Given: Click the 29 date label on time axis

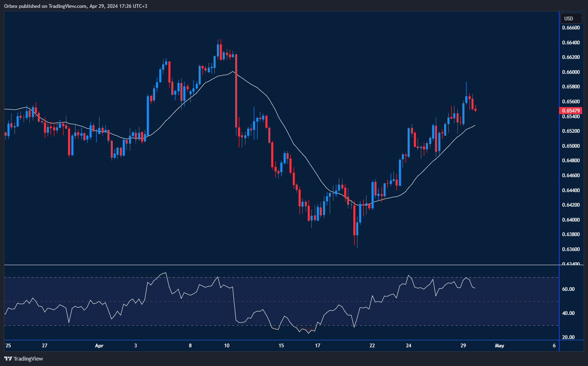Looking at the screenshot, I should click(x=463, y=346).
